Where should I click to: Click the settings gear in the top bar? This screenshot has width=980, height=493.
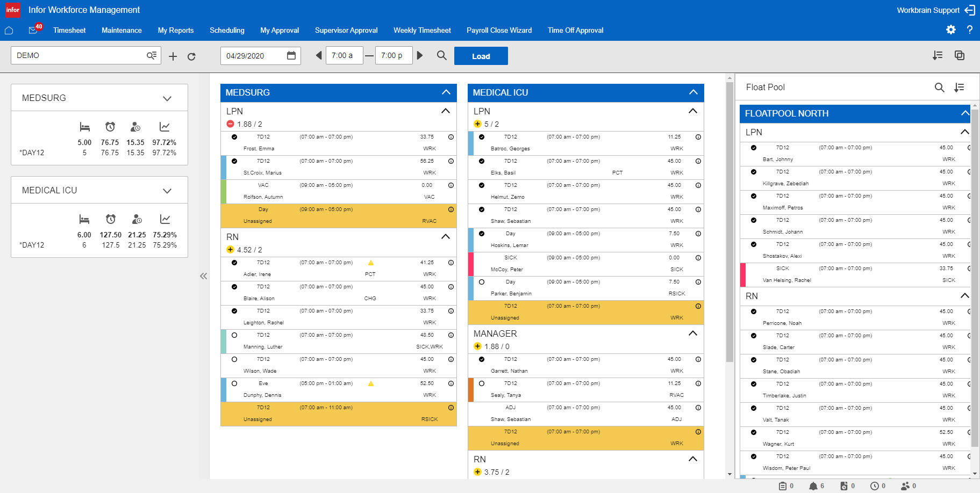click(x=950, y=30)
